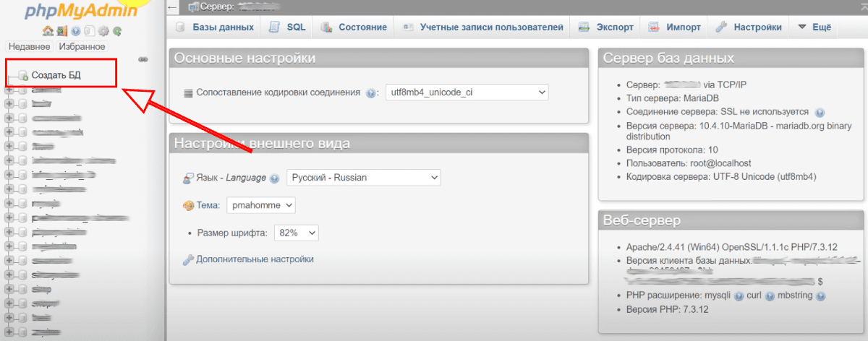The height and width of the screenshot is (341, 868).
Task: Click help icon after SSL не используется
Action: coord(820,112)
